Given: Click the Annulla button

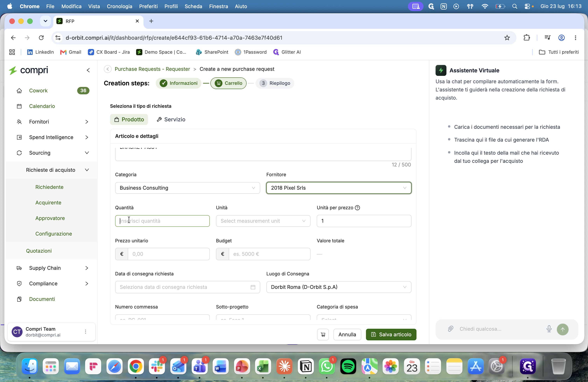Looking at the screenshot, I should coord(347,335).
